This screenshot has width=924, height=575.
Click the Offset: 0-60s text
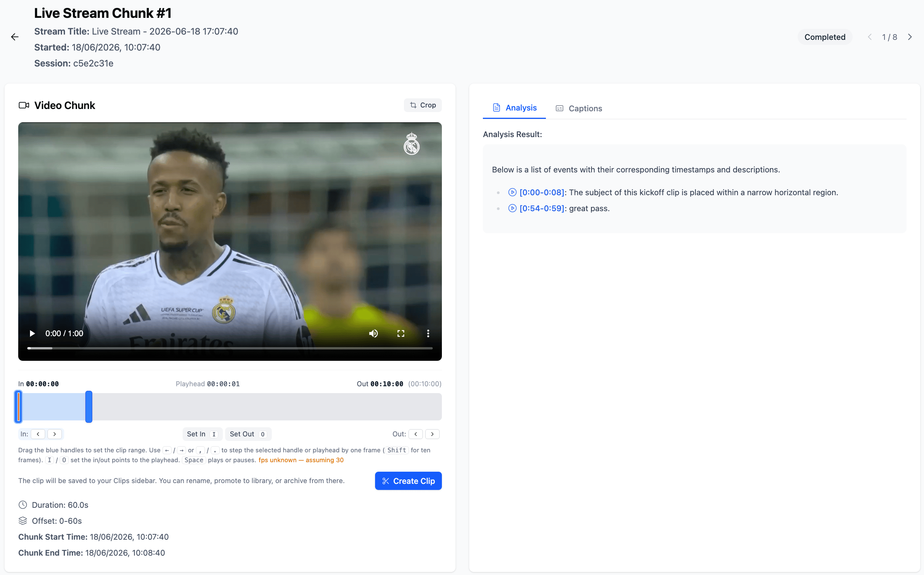click(57, 521)
